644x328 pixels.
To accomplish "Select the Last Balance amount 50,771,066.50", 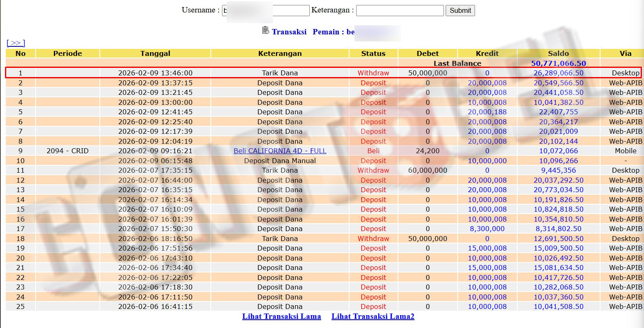I will [558, 63].
